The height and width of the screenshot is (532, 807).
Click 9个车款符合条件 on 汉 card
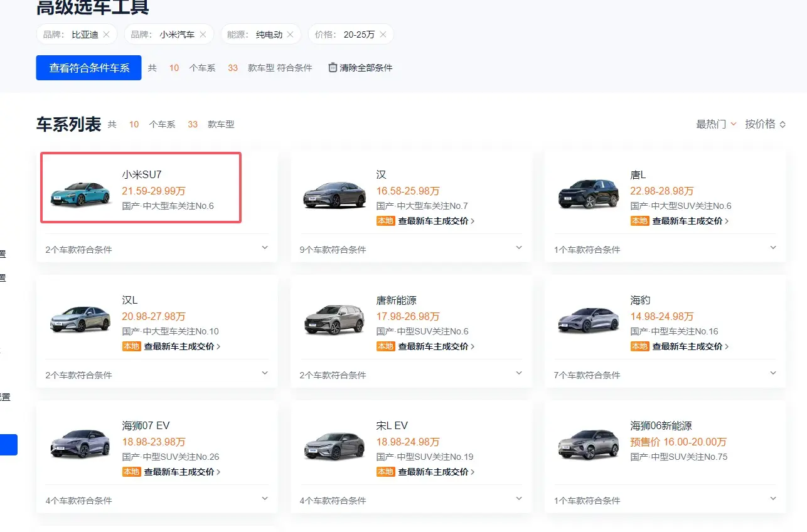pyautogui.click(x=333, y=250)
